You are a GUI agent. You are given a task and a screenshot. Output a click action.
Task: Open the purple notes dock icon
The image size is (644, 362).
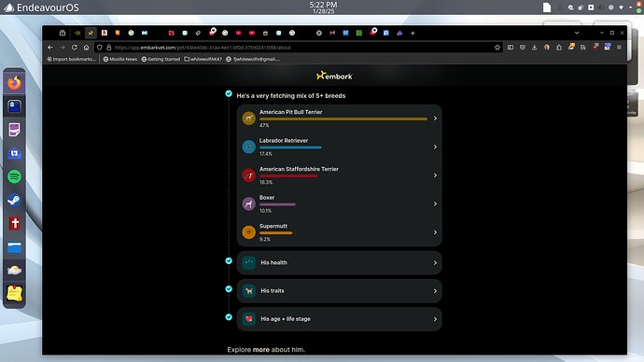point(14,130)
